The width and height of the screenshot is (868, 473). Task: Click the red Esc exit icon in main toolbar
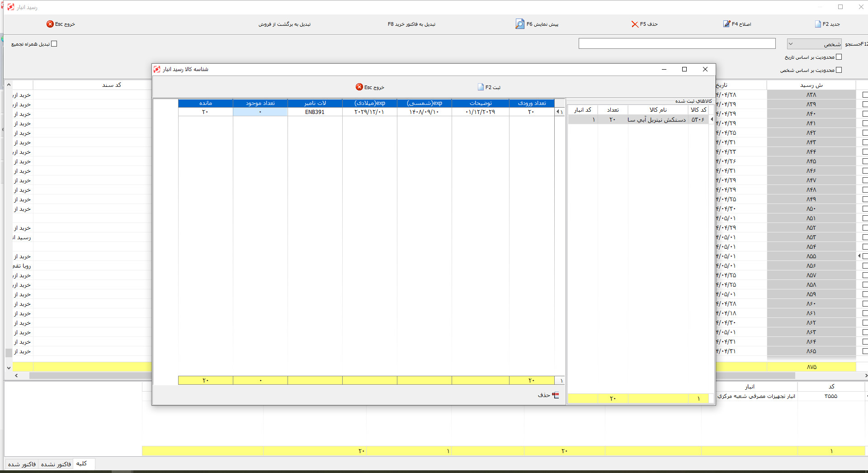pos(50,24)
